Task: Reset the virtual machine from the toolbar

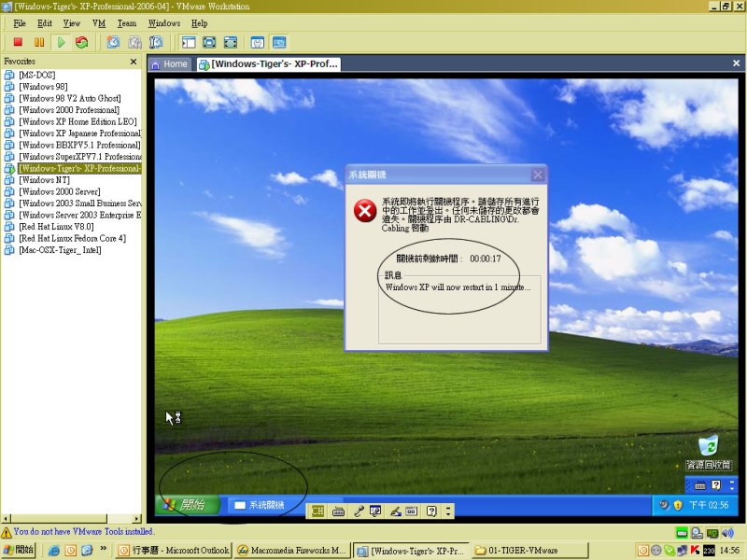Action: pyautogui.click(x=82, y=42)
